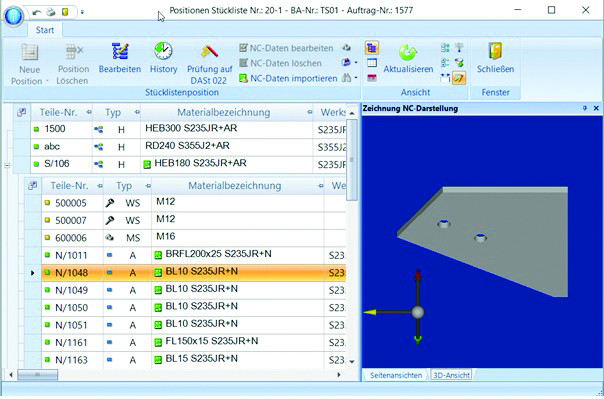604x399 pixels.
Task: Click the collapse tree icon below the expand icon
Action: tap(445, 63)
